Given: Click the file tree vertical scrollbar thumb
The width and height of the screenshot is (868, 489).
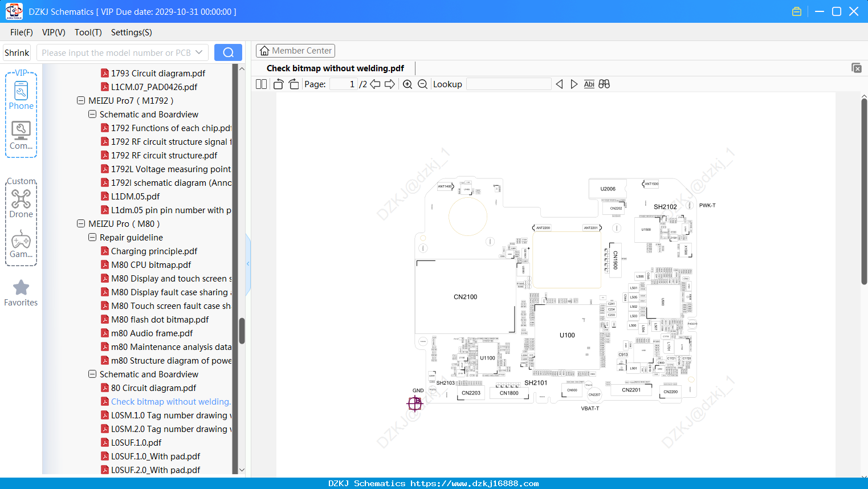Looking at the screenshot, I should click(x=242, y=331).
